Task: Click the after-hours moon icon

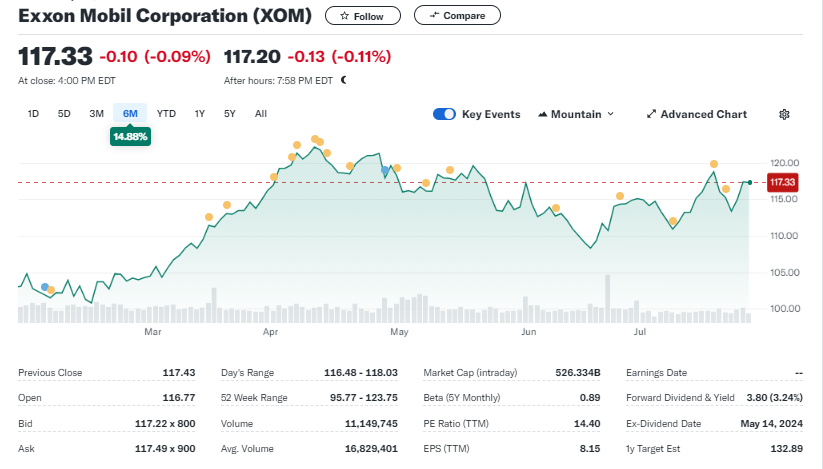Action: click(344, 80)
